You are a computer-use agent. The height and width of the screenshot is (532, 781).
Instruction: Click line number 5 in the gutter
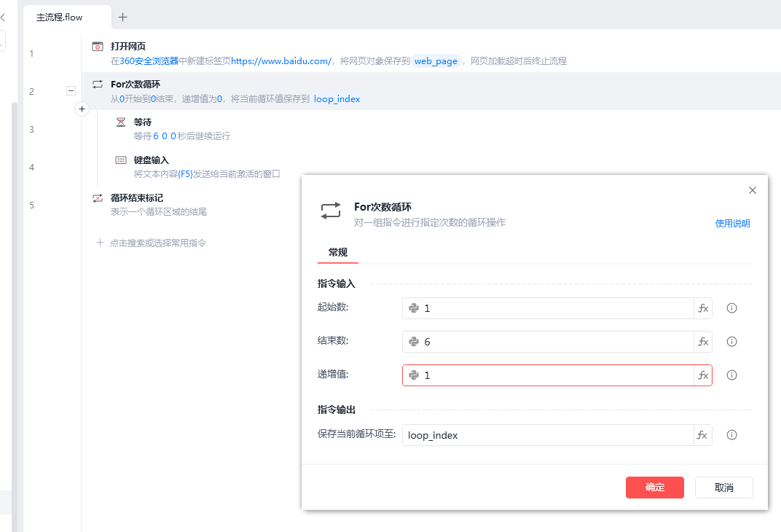tap(31, 205)
